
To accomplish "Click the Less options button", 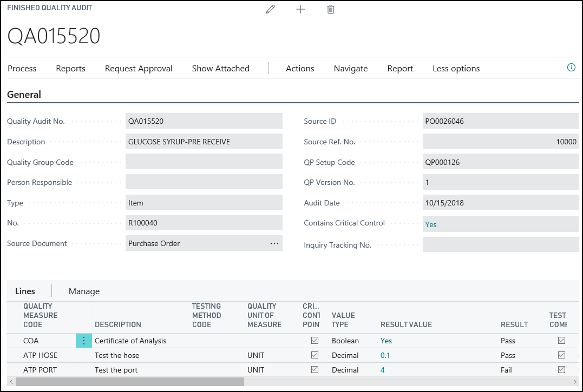I will [x=456, y=69].
